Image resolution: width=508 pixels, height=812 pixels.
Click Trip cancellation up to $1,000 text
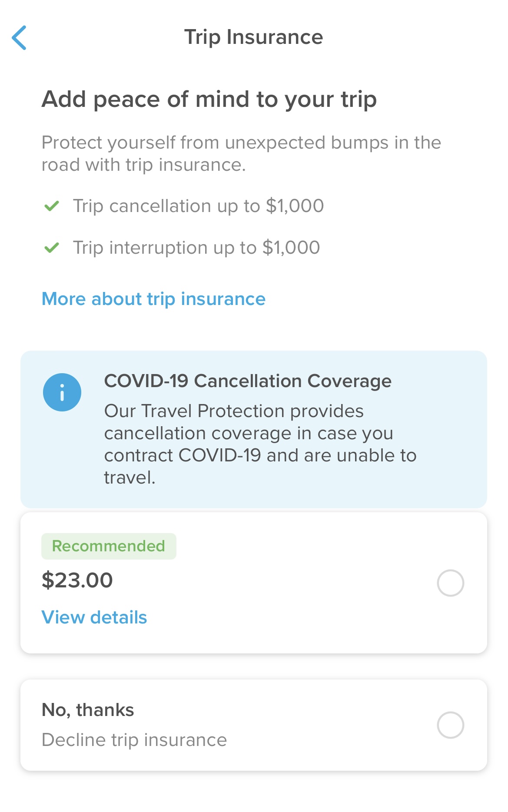click(x=198, y=206)
